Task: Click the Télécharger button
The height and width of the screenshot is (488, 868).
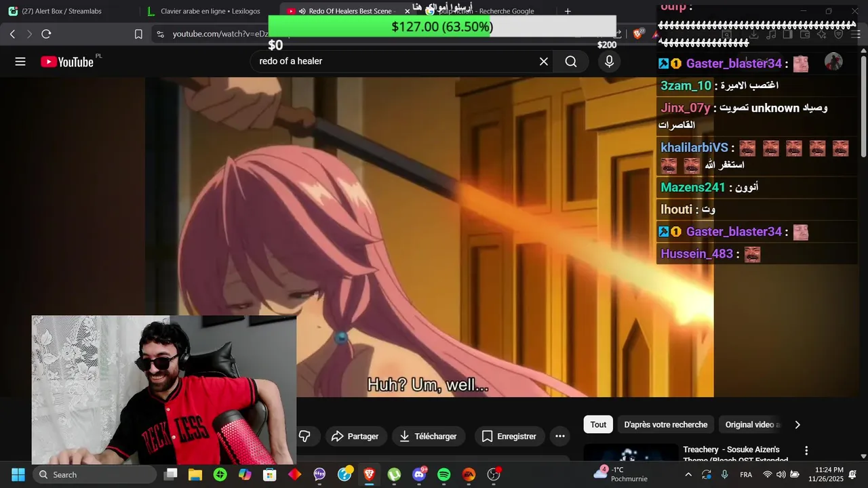Action: (429, 436)
